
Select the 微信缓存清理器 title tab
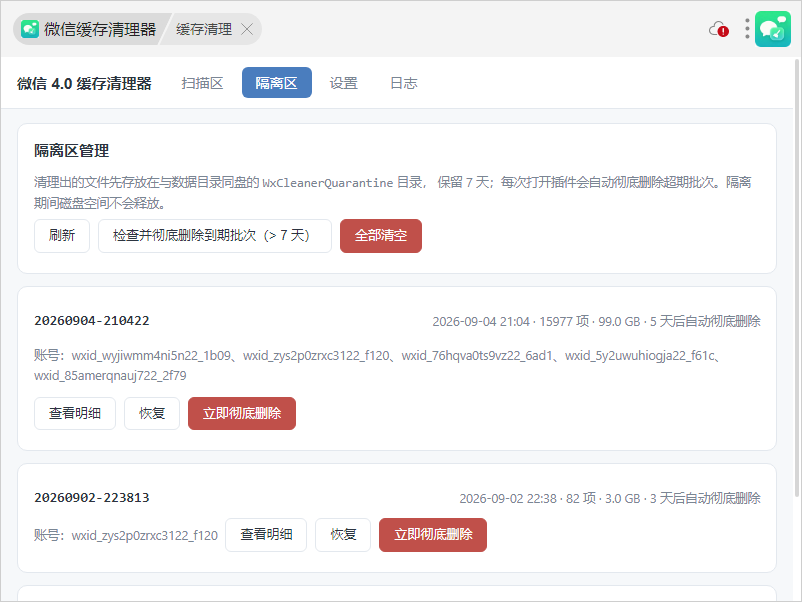90,29
